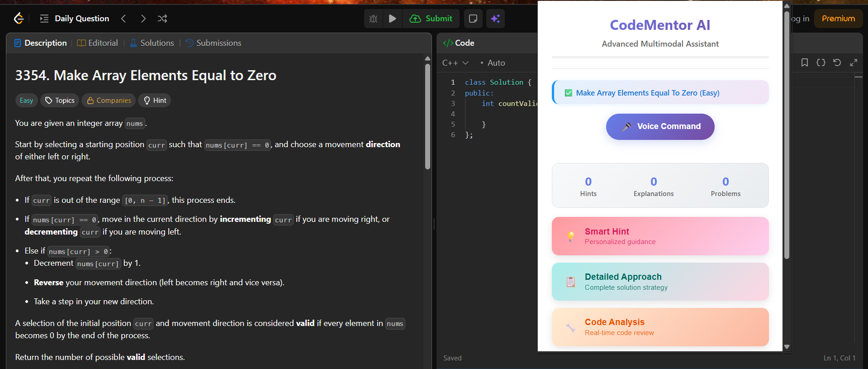Click the LeetCode logo icon
Viewport: 868px width, 369px height.
pyautogui.click(x=19, y=18)
